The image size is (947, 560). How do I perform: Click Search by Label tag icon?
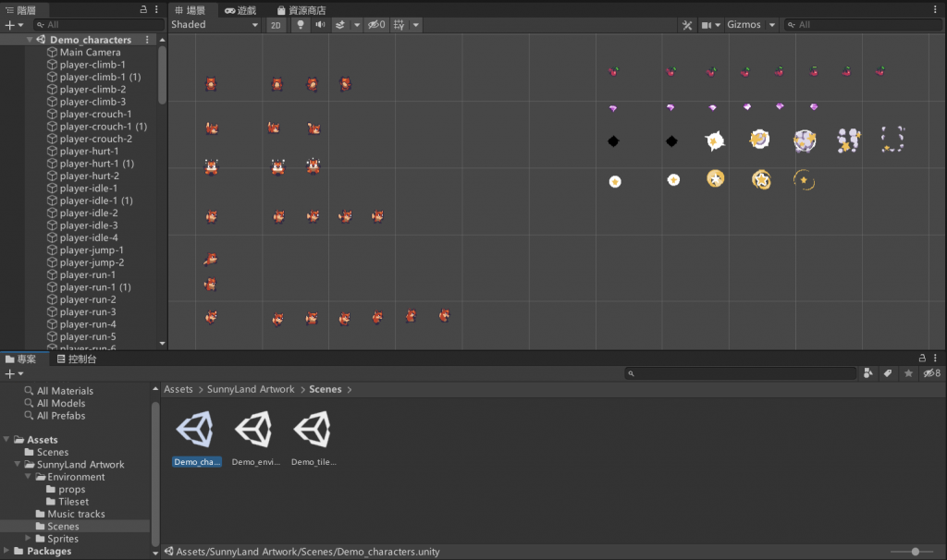(x=887, y=373)
